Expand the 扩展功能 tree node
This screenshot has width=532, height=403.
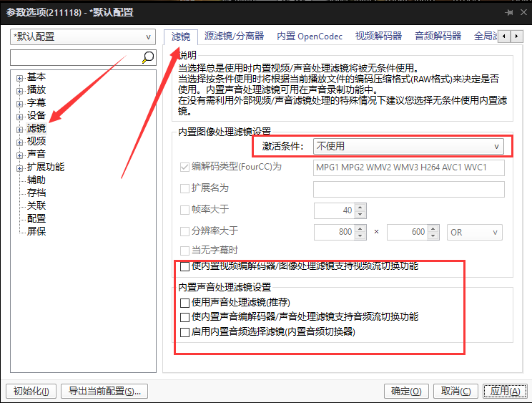point(19,168)
